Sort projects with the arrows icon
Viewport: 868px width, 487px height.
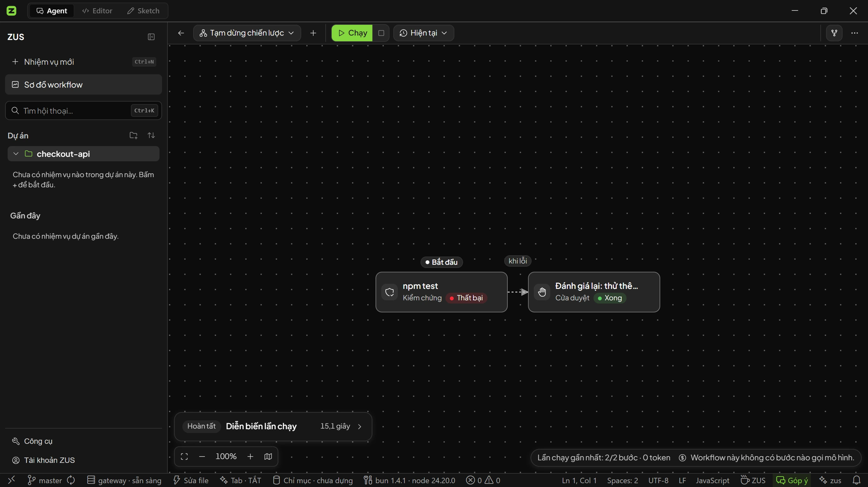[x=151, y=135]
